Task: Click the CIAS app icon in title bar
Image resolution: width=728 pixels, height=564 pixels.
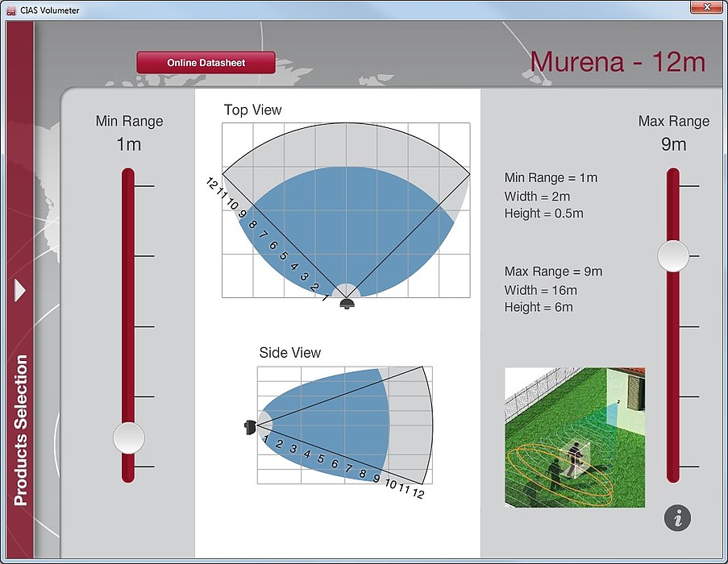Action: [x=11, y=10]
